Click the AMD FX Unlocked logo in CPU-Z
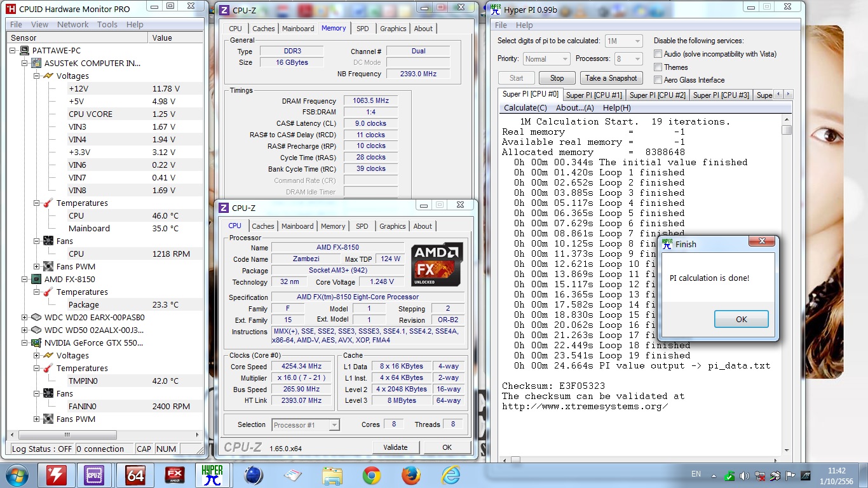Image resolution: width=868 pixels, height=488 pixels. pos(437,264)
